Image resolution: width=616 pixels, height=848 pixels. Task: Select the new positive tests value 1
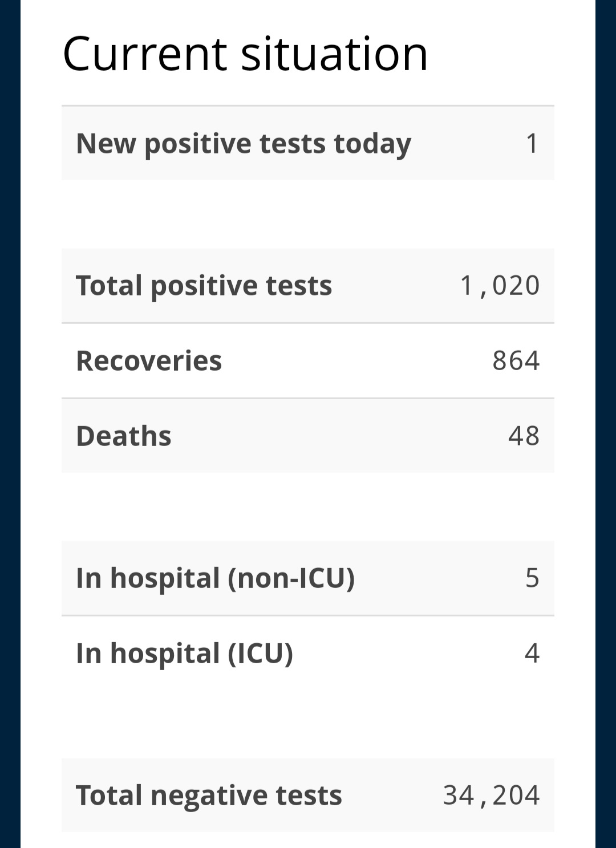532,143
